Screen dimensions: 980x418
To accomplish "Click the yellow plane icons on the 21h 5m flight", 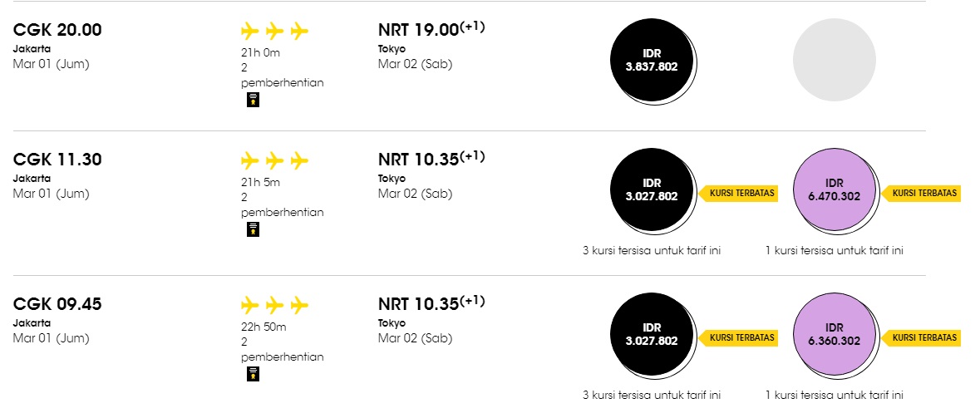I will pyautogui.click(x=275, y=160).
